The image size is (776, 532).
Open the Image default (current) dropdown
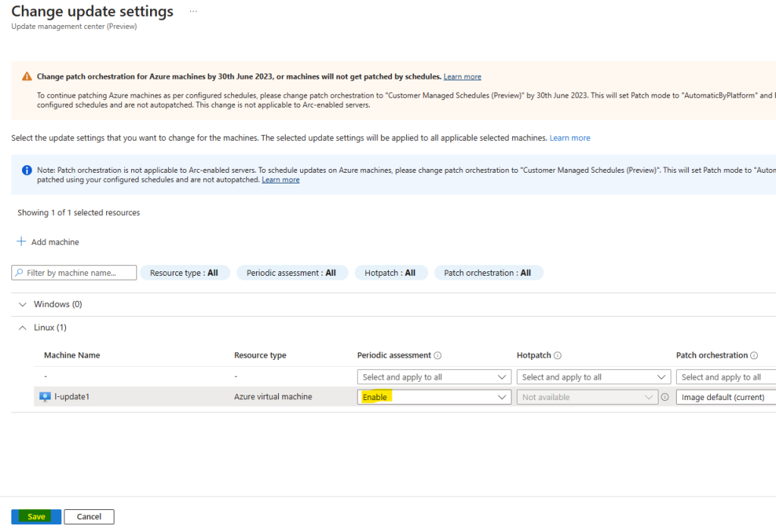pos(726,397)
